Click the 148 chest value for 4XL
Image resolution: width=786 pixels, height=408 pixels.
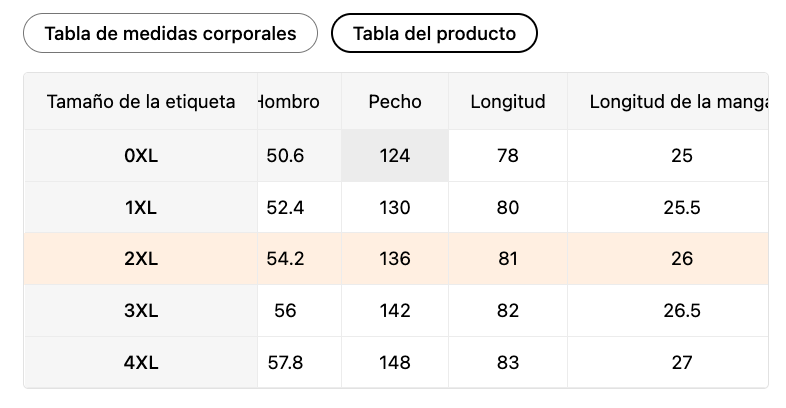pyautogui.click(x=395, y=362)
